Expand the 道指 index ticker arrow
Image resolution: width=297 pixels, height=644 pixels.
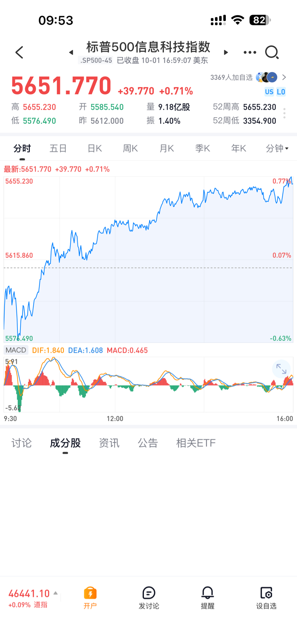pos(56,593)
